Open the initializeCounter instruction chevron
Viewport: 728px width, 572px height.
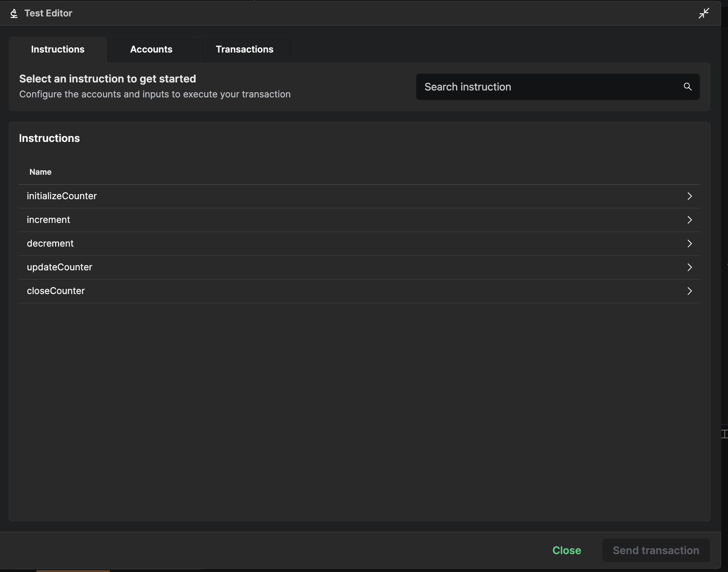pos(690,196)
